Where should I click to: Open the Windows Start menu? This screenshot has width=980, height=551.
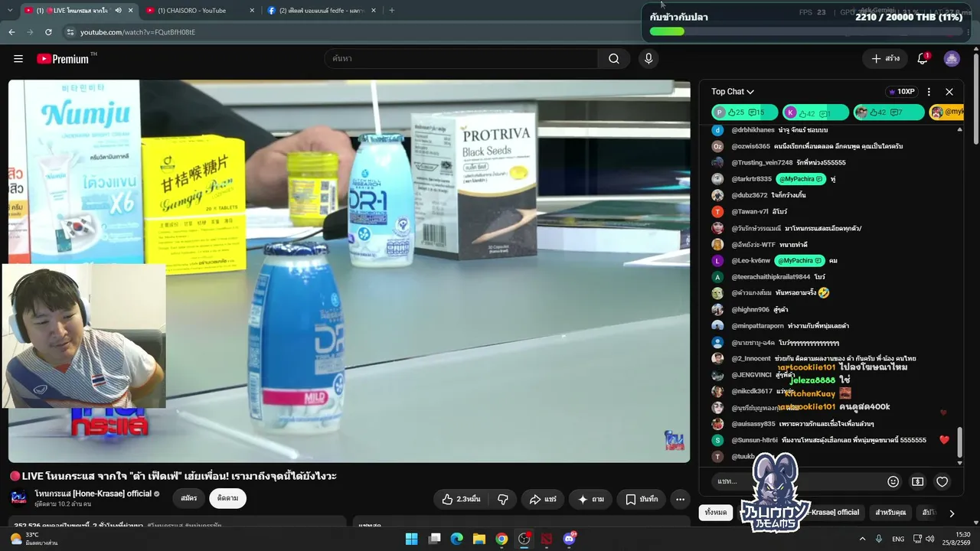click(x=411, y=539)
